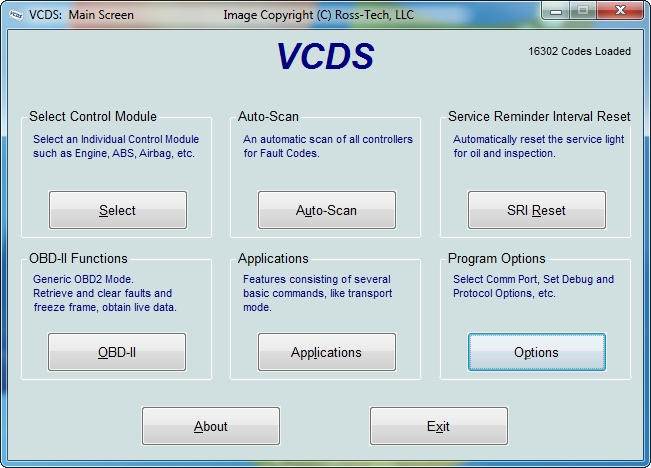Click the '16302 Codes Loaded' status text
The width and height of the screenshot is (651, 468).
tap(579, 51)
